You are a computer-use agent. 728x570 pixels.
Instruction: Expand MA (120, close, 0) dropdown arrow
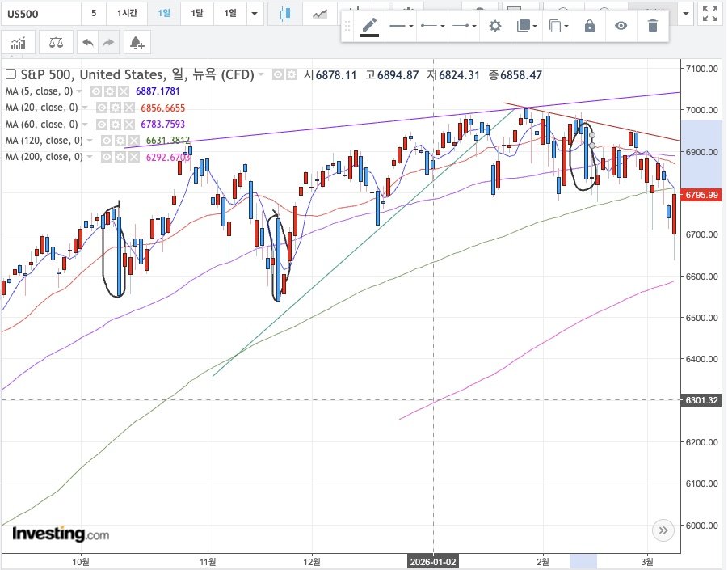(x=90, y=141)
